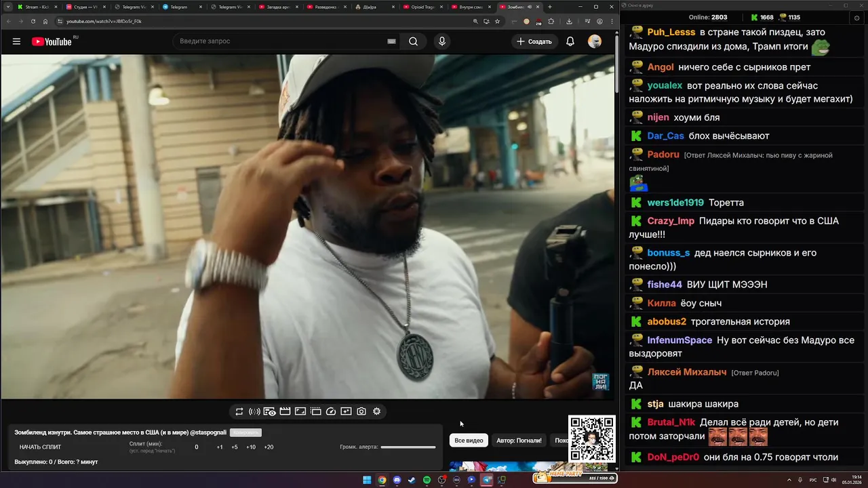Image resolution: width=868 pixels, height=488 pixels.
Task: Toggle the loop icon in player toolbar
Action: coord(239,411)
